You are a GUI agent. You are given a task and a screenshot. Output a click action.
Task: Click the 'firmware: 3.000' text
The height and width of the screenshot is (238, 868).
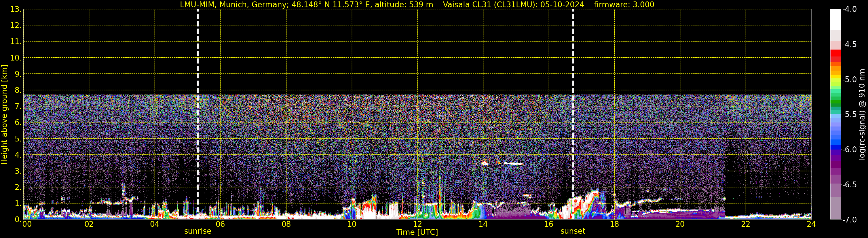(624, 5)
